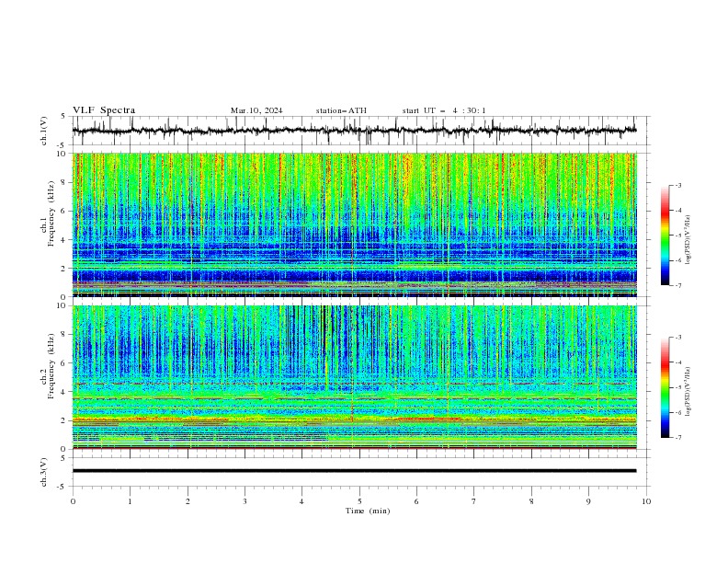728x563 pixels.
Task: Click the "4" kHz tick on ch.2 frequency axis
Action: [x=65, y=392]
